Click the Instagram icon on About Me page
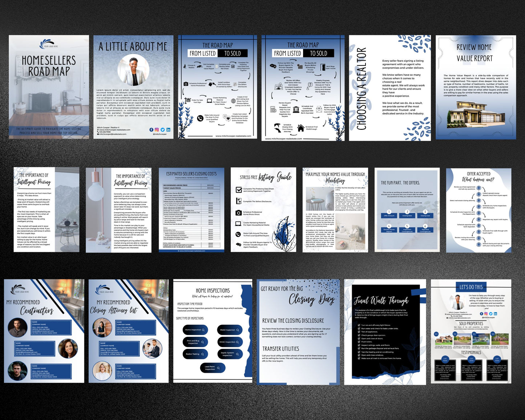The height and width of the screenshot is (420, 525). pos(157,130)
